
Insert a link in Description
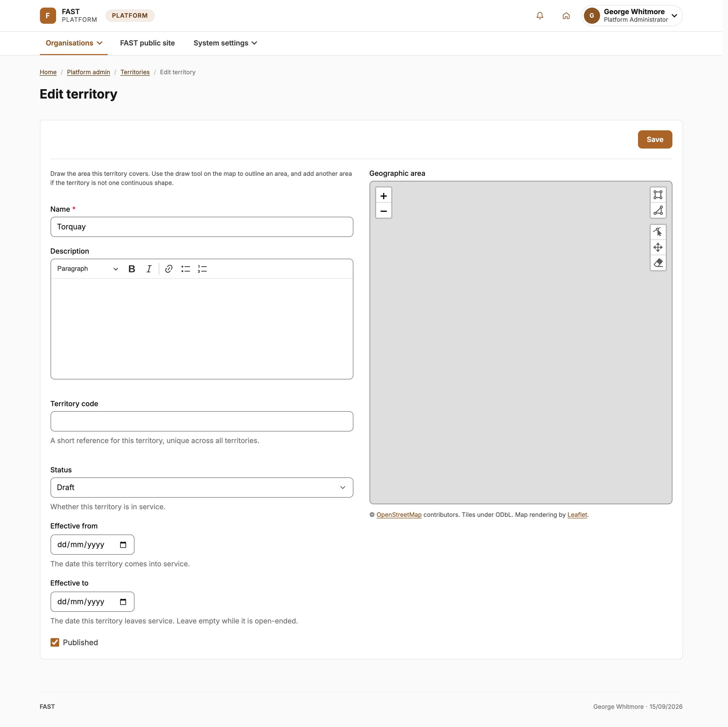(x=169, y=269)
